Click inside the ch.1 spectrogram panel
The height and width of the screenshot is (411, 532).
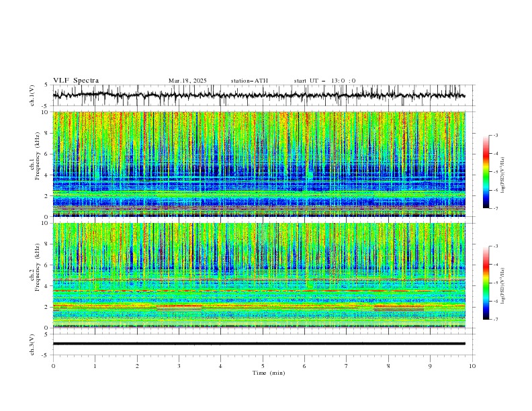[259, 164]
